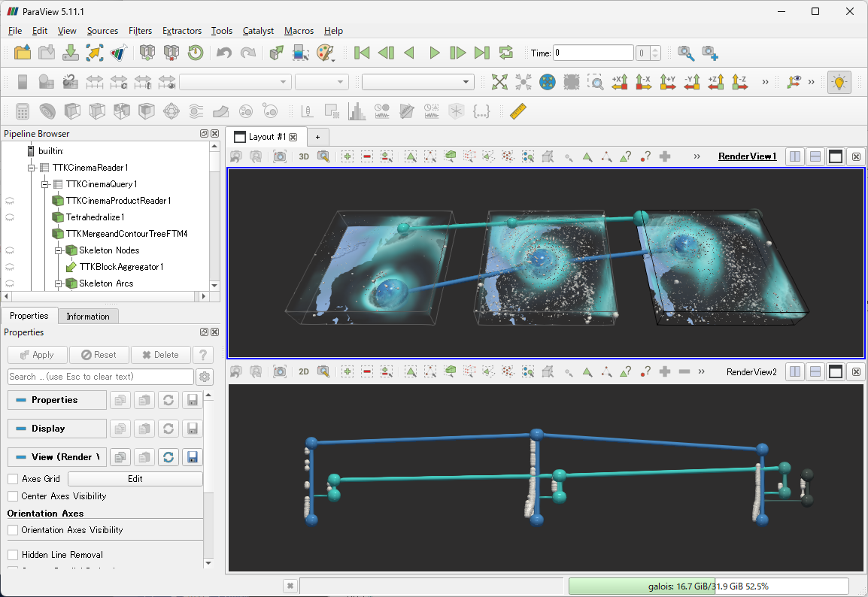
Task: Show Tetrahedralize1 using its eye icon
Action: [x=10, y=217]
